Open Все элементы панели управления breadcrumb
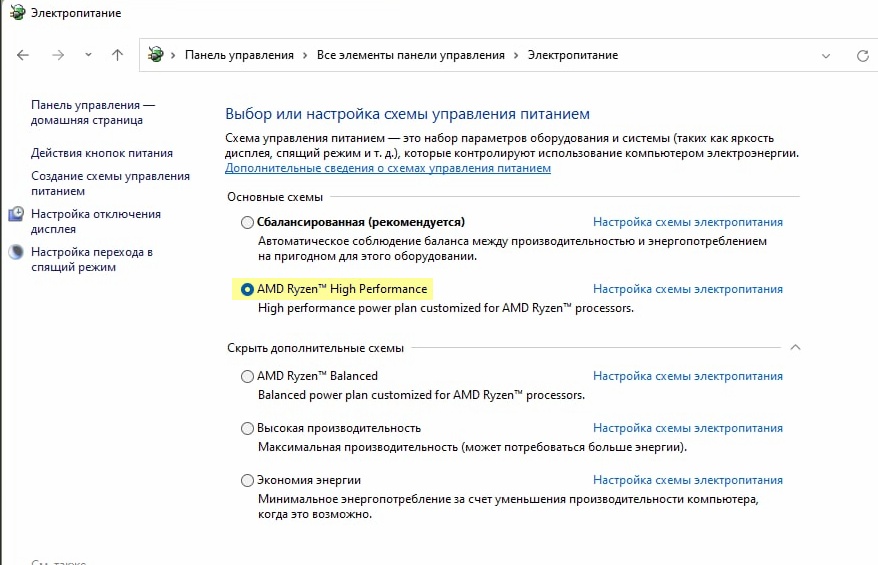 [410, 55]
